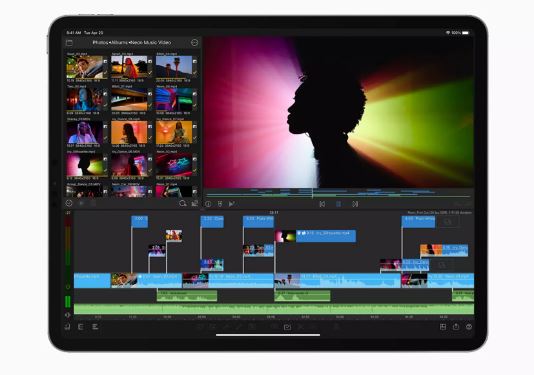Viewport: 534px width, 375px height.
Task: Open the settings and help icon at bottom right corner
Action: point(469,327)
